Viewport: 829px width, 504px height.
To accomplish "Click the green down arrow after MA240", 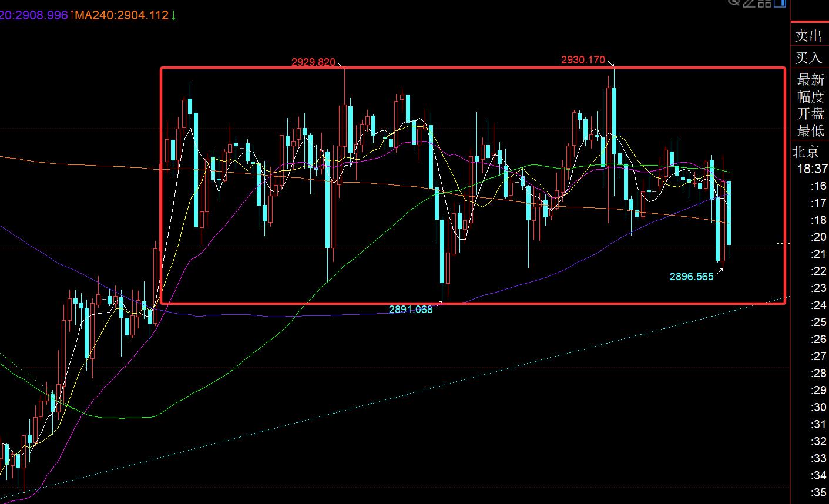I will (x=173, y=15).
